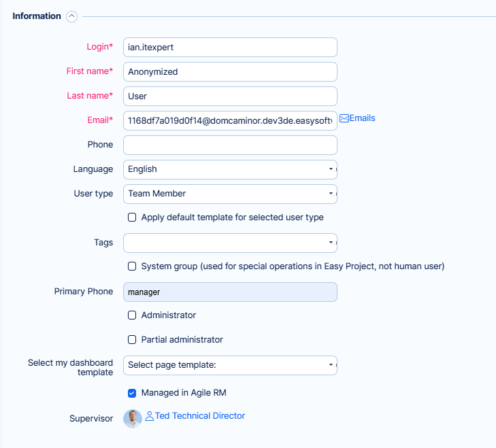This screenshot has height=448, width=496.
Task: Focus the First name input field
Action: click(230, 72)
